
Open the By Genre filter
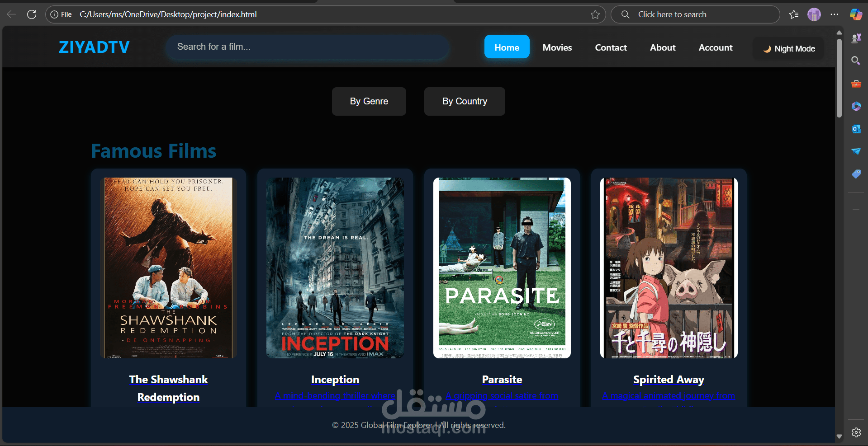coord(369,101)
